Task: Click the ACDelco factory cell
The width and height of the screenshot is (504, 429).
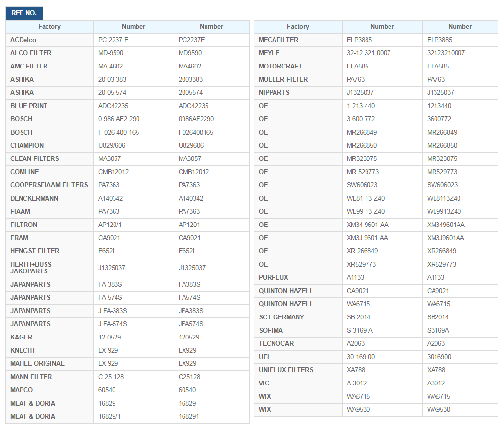Action: (50, 40)
